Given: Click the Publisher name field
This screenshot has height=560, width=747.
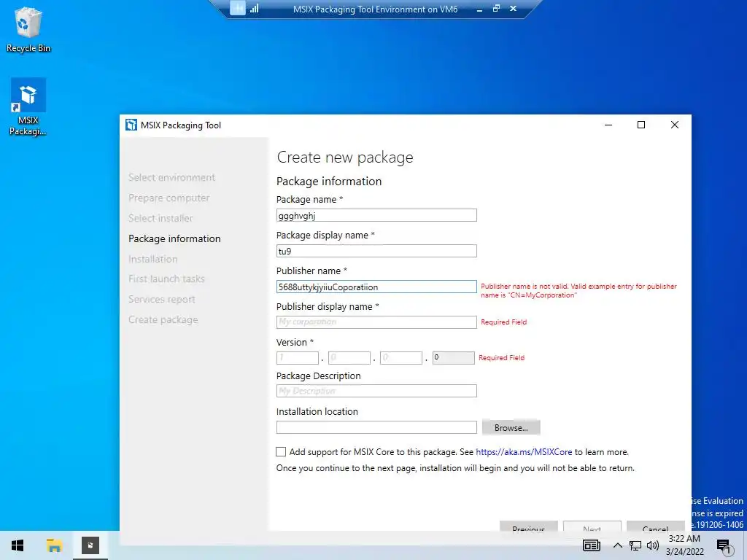Looking at the screenshot, I should pos(376,287).
